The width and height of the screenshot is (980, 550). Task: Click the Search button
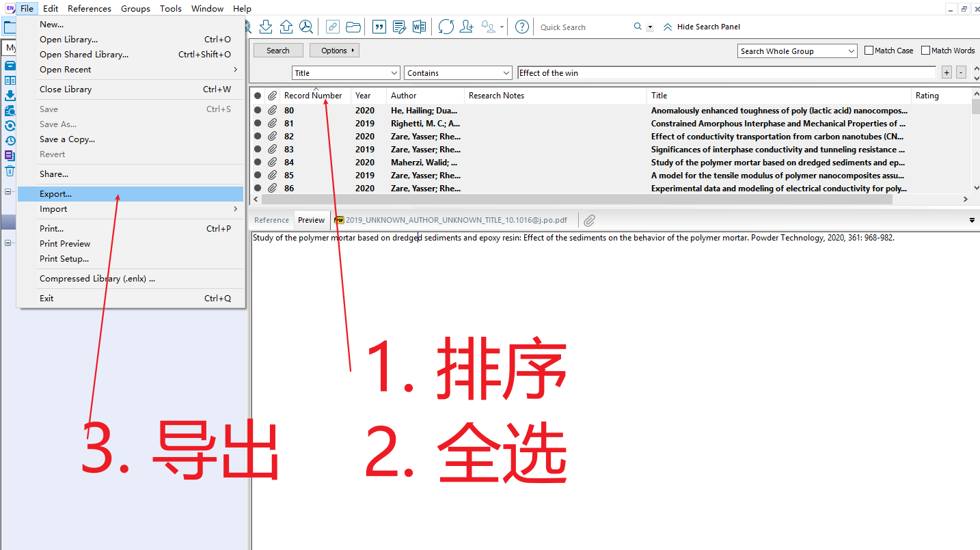[x=277, y=51]
